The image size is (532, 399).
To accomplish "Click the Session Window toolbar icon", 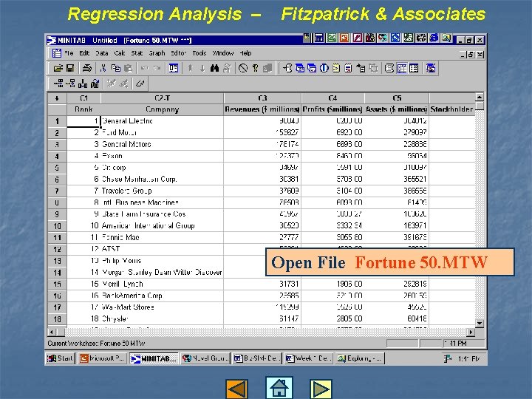I will click(x=389, y=68).
